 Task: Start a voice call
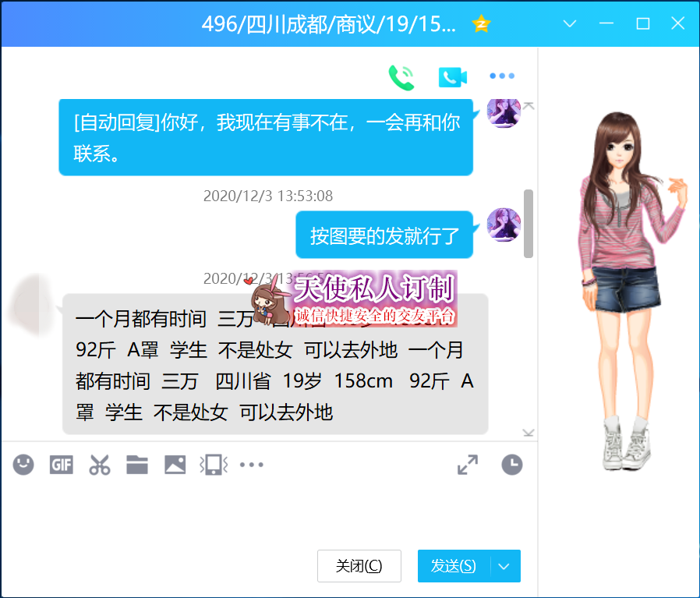tap(401, 76)
